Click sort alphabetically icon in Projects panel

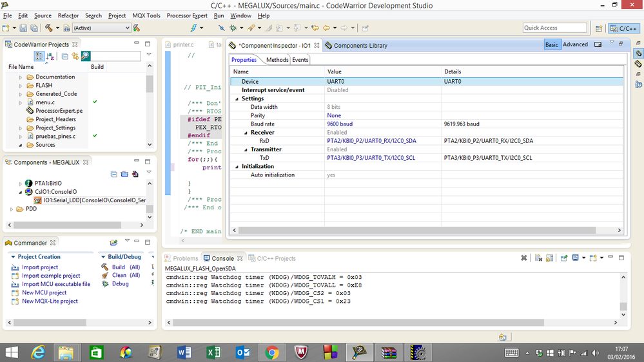click(x=50, y=57)
